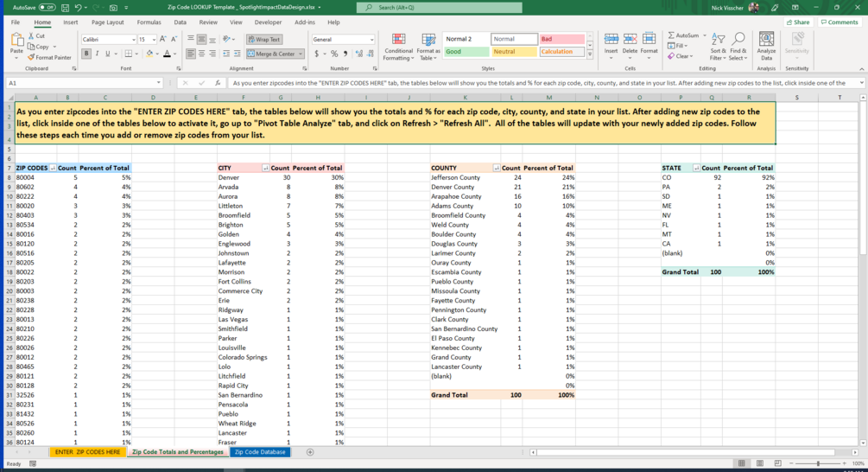The width and height of the screenshot is (868, 472).
Task: Open the STATE pivot filter dropdown
Action: 696,168
